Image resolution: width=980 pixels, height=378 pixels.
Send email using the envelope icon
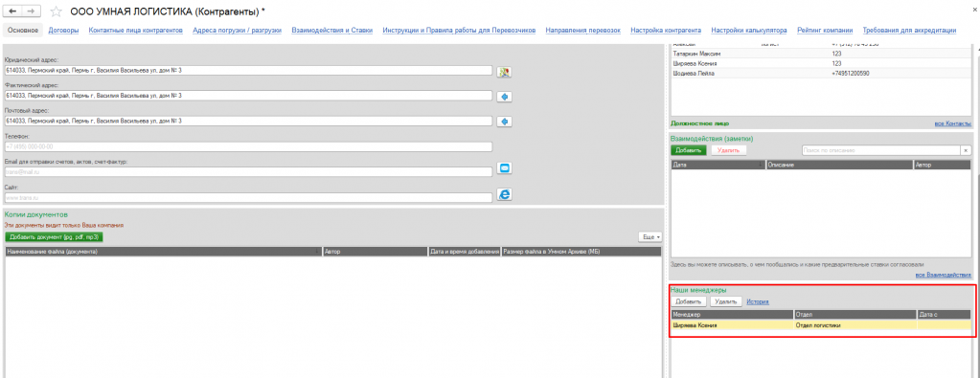(x=505, y=168)
